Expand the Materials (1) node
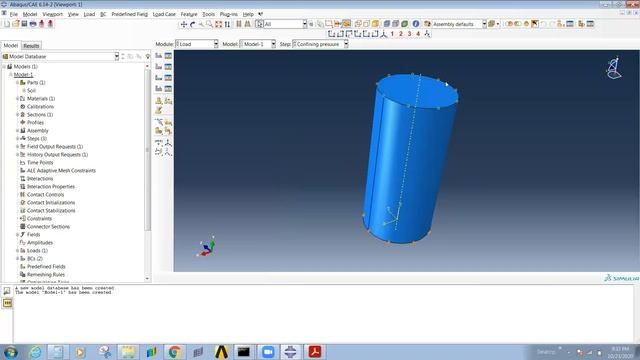This screenshot has height=360, width=640. (18, 98)
